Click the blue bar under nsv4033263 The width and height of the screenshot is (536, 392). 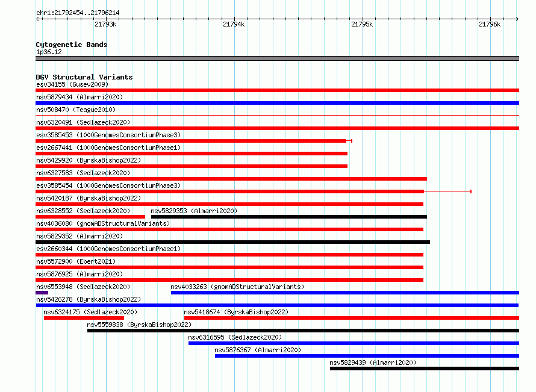point(345,293)
